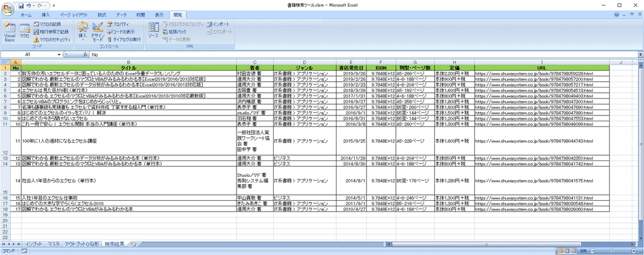Open the 数式 ribbon tab

coord(102,15)
